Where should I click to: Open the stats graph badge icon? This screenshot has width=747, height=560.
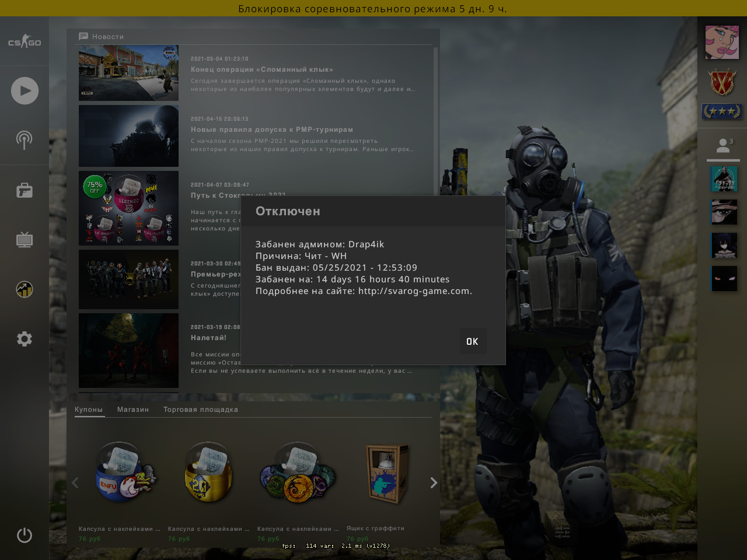[x=25, y=289]
